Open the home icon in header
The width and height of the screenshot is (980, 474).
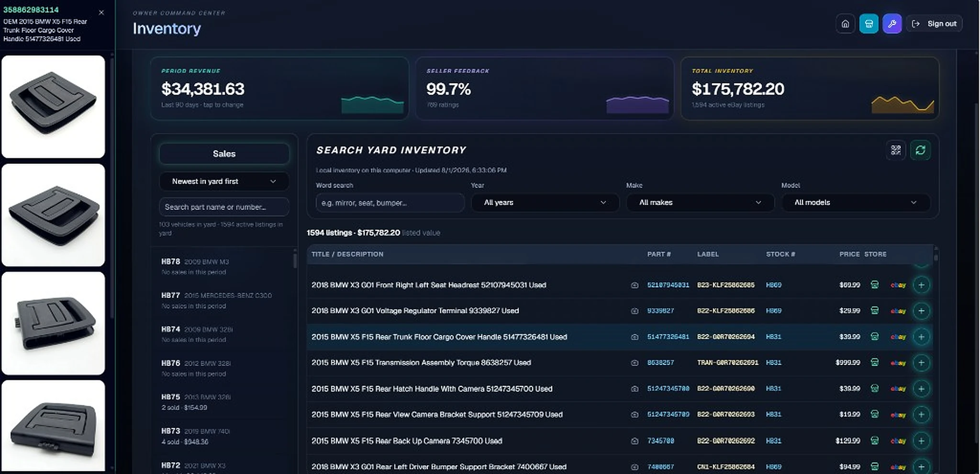coord(846,23)
